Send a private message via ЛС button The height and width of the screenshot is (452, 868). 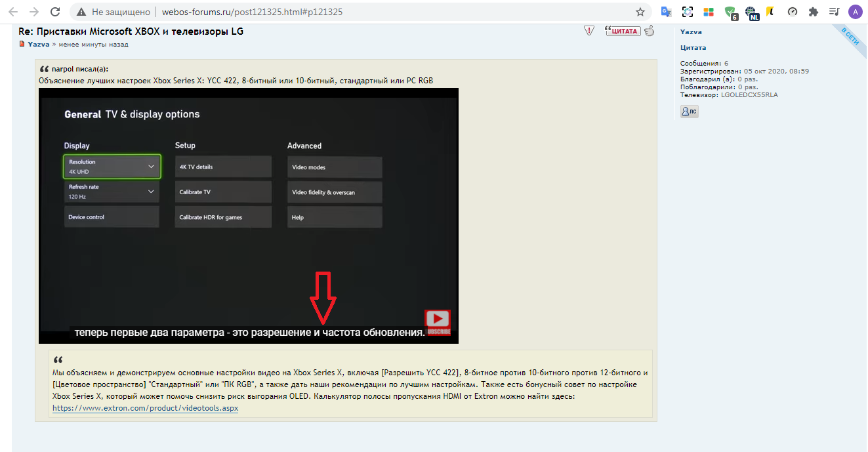pos(689,112)
